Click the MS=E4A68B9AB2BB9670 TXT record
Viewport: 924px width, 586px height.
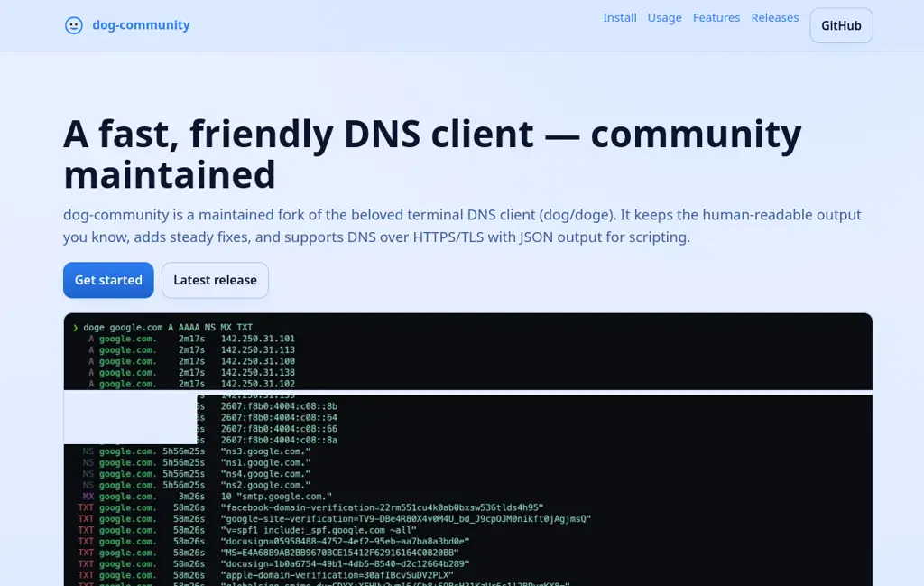(340, 553)
